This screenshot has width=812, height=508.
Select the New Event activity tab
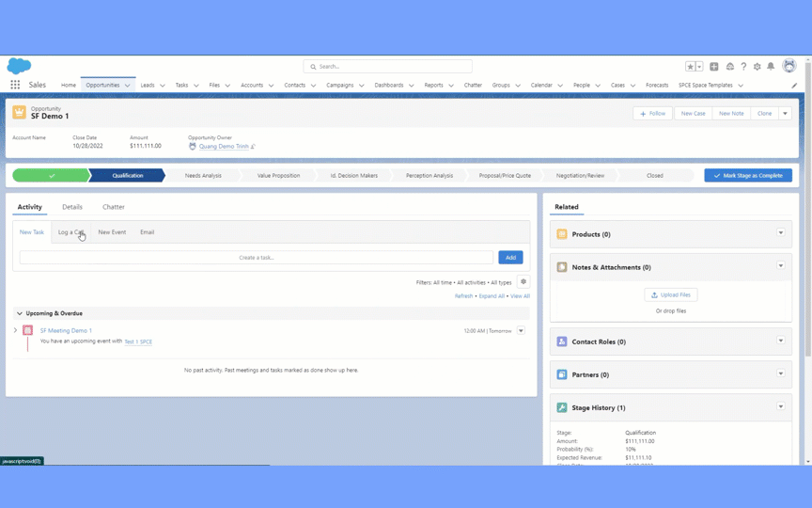[x=112, y=232]
